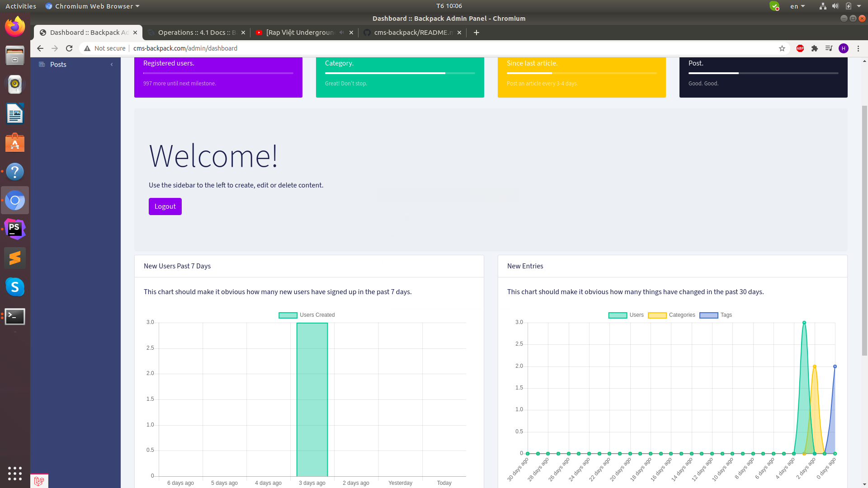Open the system status menu arrow
The width and height of the screenshot is (868, 488).
[x=859, y=6]
